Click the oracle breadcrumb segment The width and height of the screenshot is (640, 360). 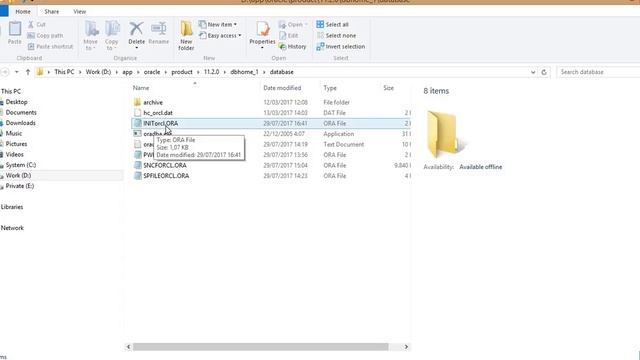[152, 72]
